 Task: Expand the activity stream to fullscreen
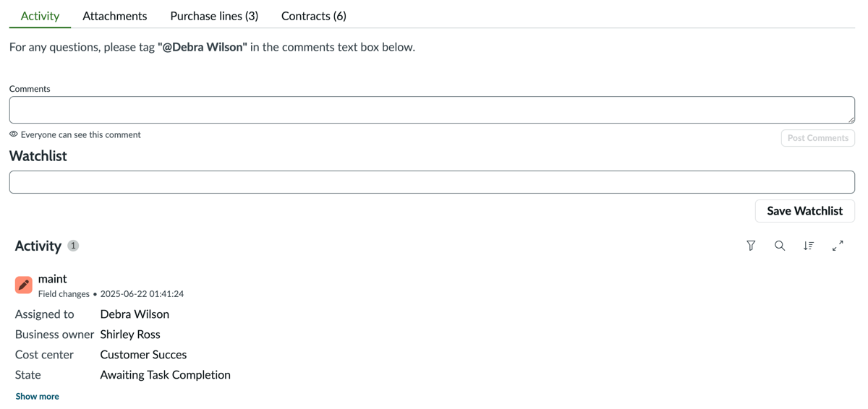click(x=838, y=246)
